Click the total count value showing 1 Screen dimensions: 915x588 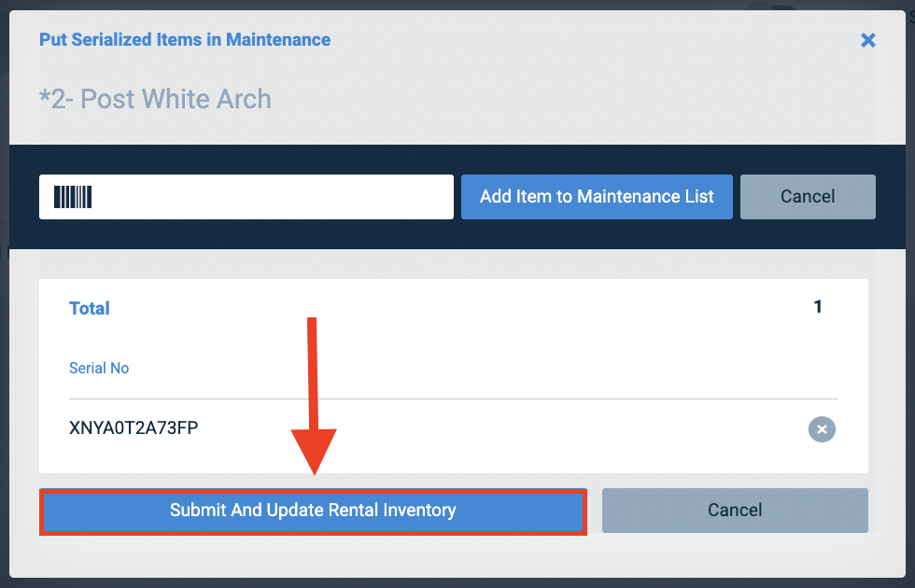817,307
